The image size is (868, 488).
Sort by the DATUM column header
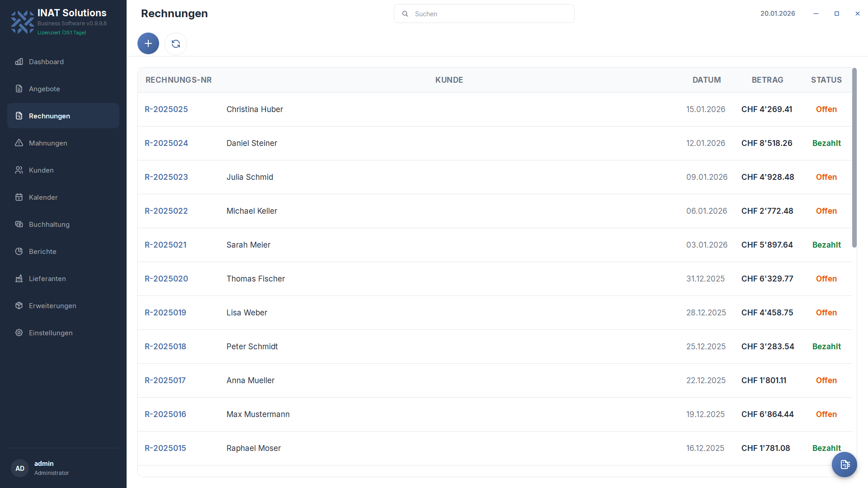[x=707, y=80]
